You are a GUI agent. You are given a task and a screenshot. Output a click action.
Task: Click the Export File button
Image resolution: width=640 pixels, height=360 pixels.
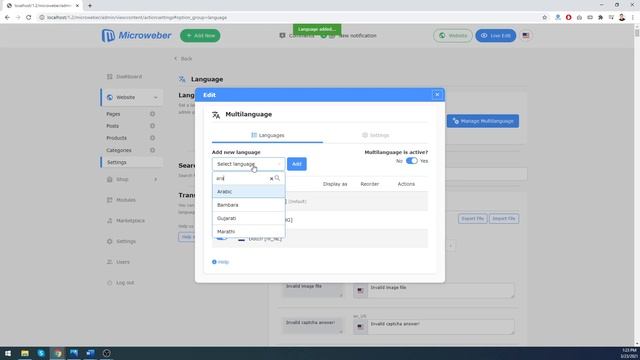pos(472,219)
